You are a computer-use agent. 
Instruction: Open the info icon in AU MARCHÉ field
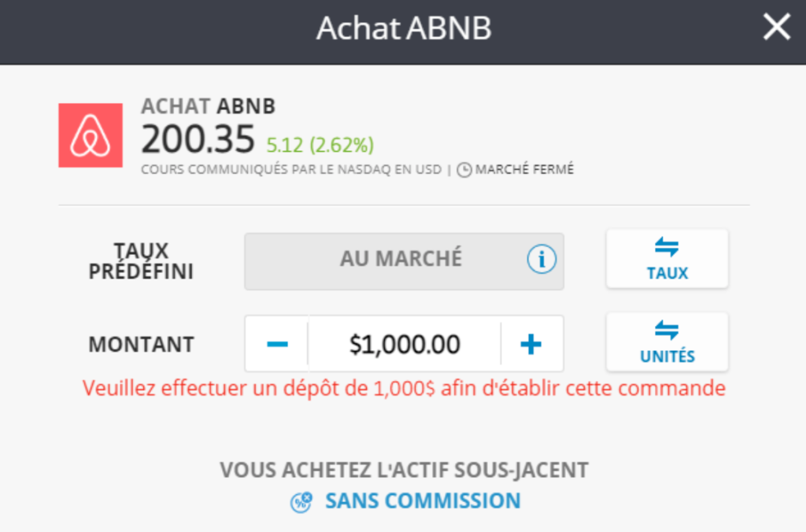[x=542, y=259]
